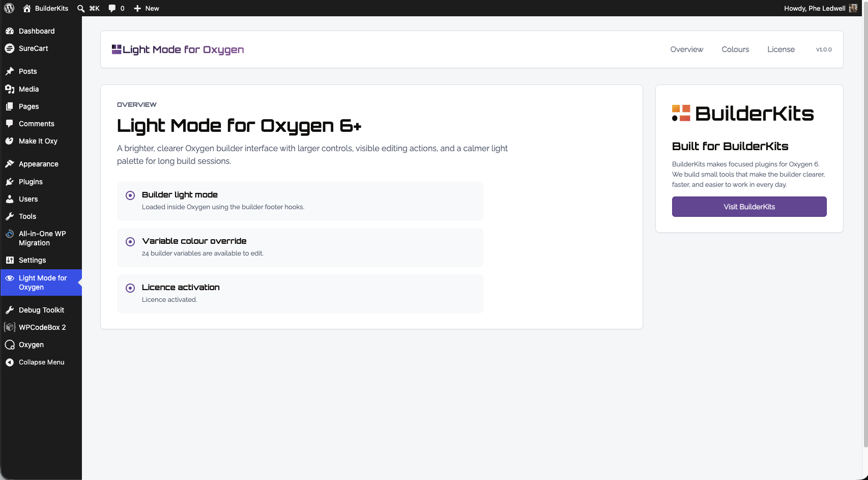The height and width of the screenshot is (480, 868).
Task: Open the search ⌘K magnifier icon
Action: [x=81, y=8]
